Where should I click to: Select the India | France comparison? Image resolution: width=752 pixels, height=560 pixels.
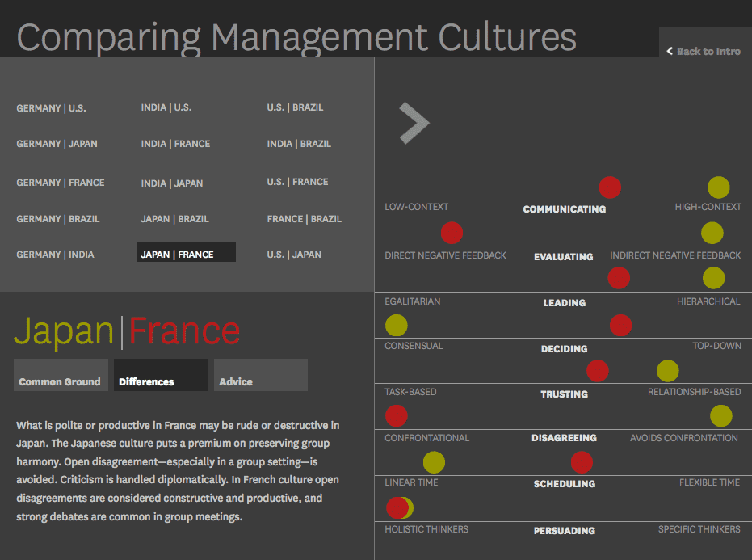(175, 144)
